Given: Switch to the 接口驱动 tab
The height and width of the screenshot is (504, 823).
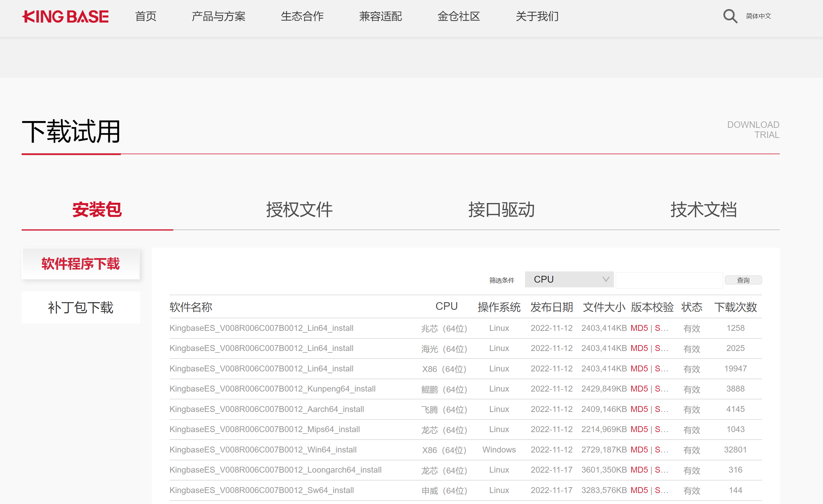Looking at the screenshot, I should [502, 210].
